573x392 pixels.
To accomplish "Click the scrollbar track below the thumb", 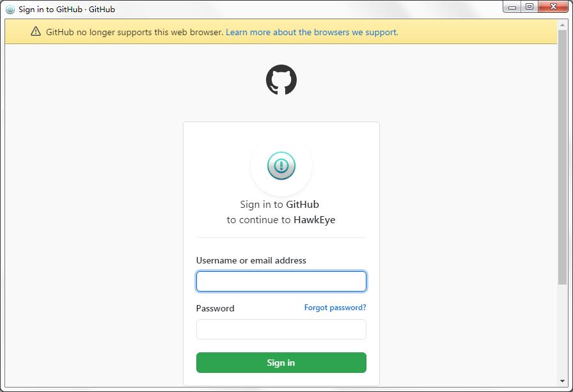I will point(562,333).
